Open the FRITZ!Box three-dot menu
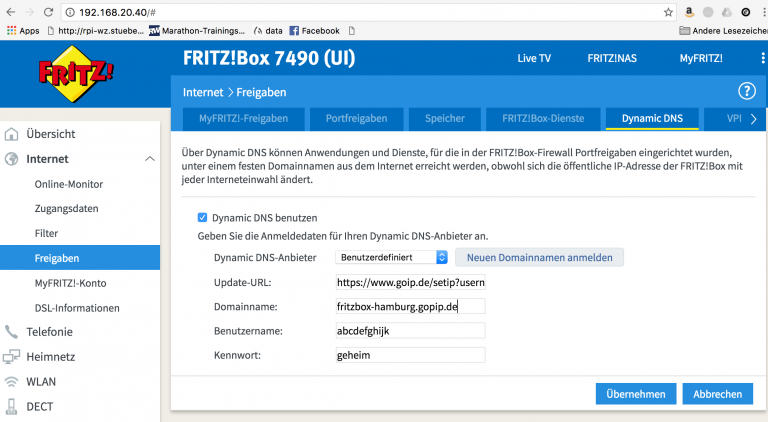The width and height of the screenshot is (768, 422). [762, 59]
